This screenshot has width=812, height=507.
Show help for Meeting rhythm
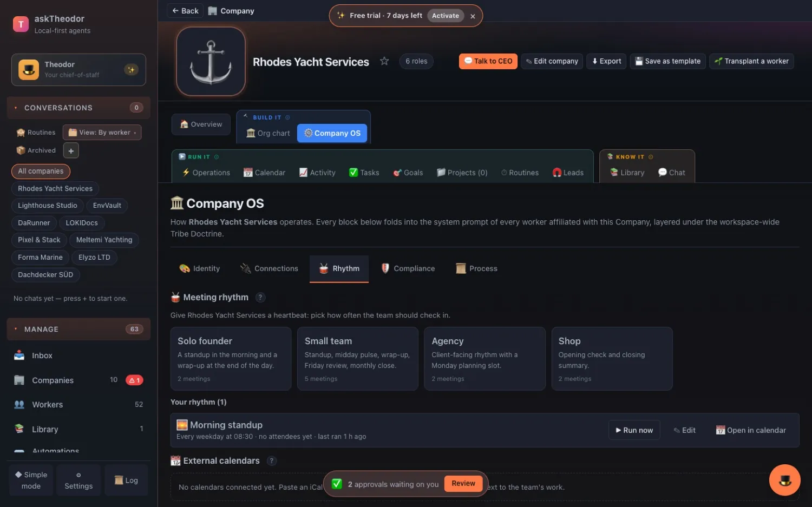260,298
